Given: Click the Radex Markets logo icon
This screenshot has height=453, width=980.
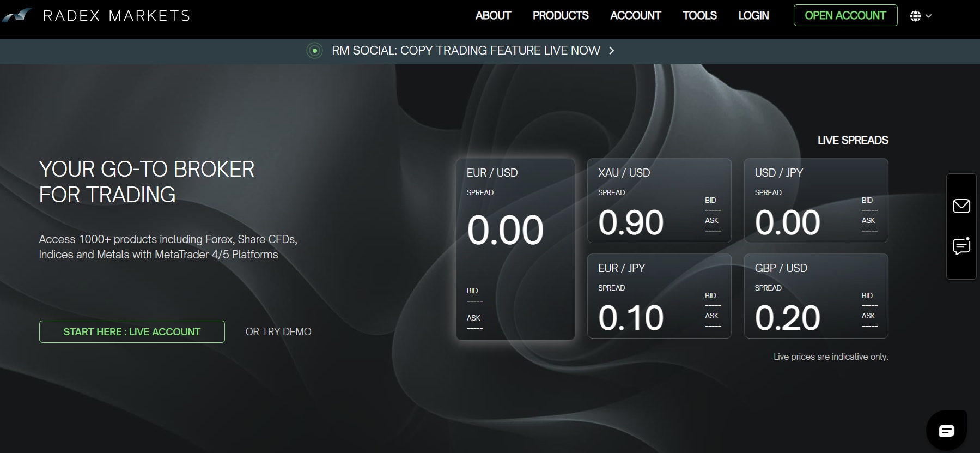Looking at the screenshot, I should [16, 15].
